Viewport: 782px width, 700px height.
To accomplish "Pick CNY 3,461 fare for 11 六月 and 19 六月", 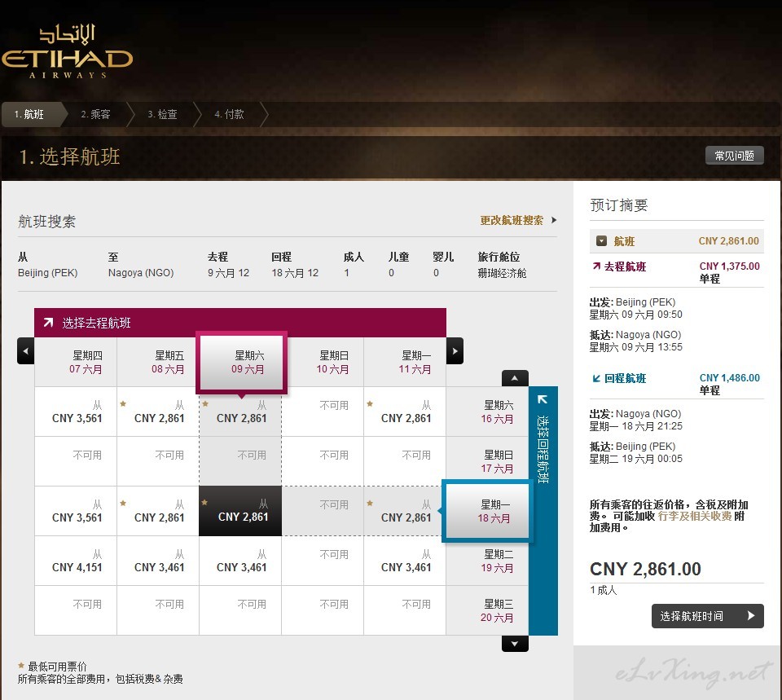I will (x=405, y=561).
